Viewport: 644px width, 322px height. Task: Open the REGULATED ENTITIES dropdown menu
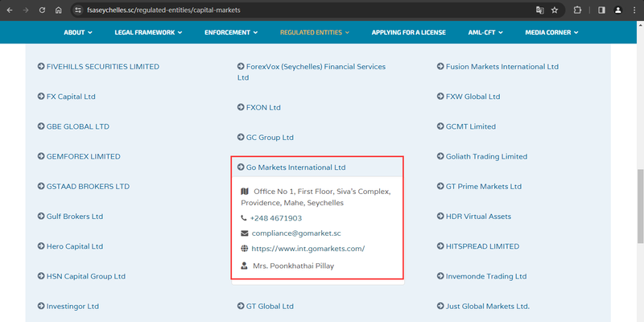(315, 32)
